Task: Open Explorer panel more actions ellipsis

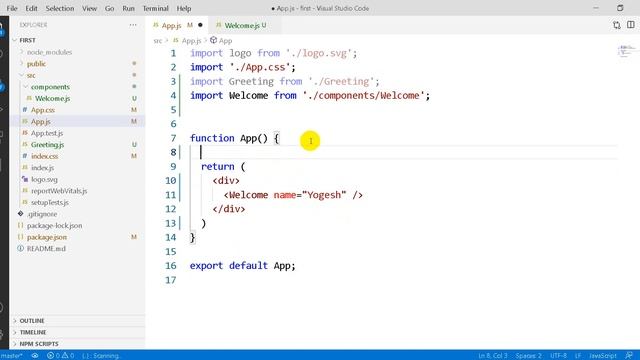Action: 133,25
